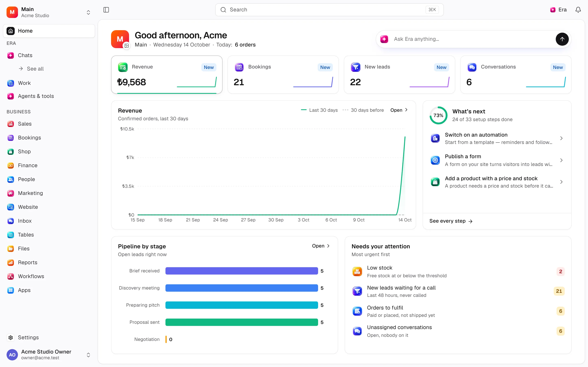Open the Pipeline by stage report

click(321, 246)
